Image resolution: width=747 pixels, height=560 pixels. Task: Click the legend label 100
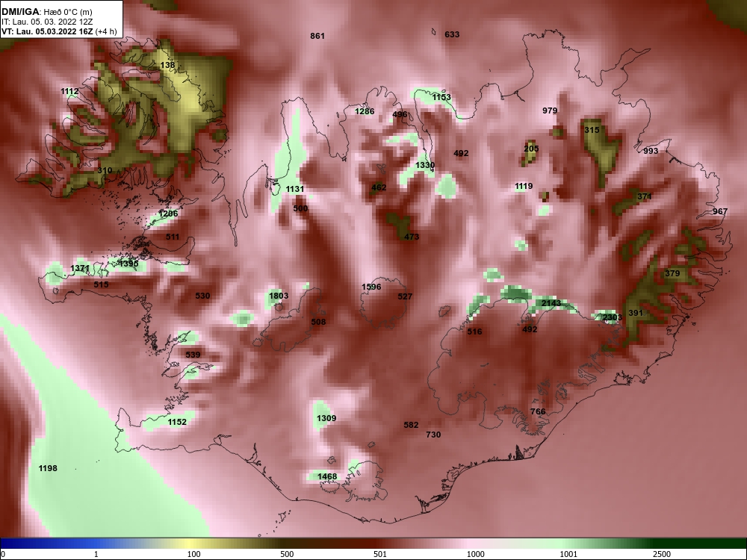tap(193, 554)
